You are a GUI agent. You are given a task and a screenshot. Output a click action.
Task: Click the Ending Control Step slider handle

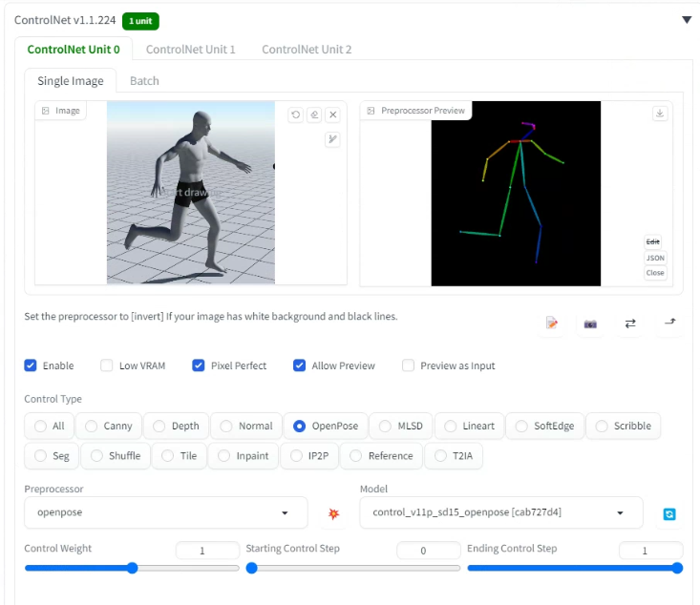click(677, 568)
